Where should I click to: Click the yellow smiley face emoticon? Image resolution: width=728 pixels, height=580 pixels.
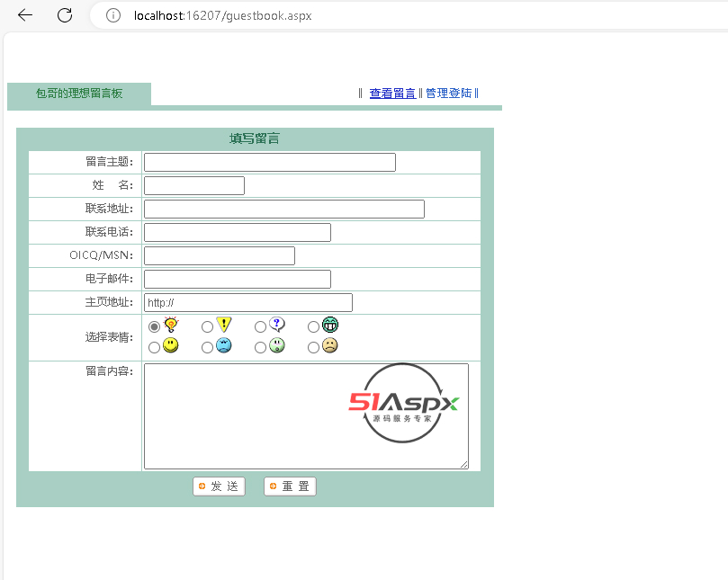[x=171, y=345]
